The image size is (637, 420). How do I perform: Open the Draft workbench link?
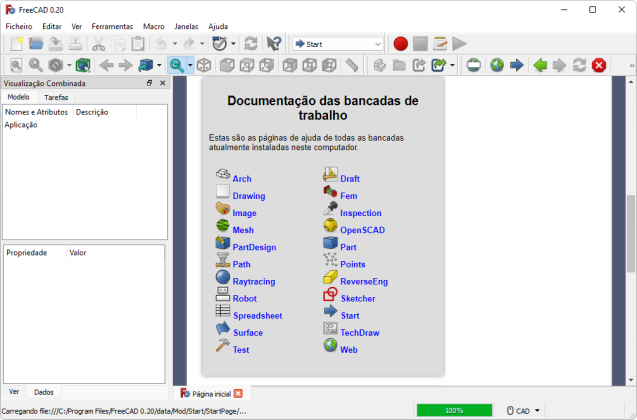[x=350, y=179]
